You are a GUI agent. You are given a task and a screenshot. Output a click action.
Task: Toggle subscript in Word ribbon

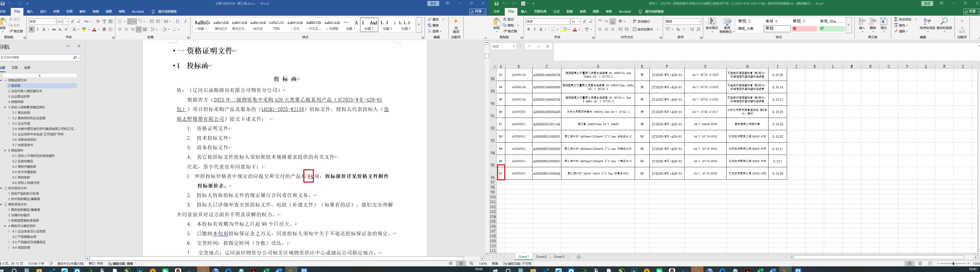pyautogui.click(x=60, y=29)
